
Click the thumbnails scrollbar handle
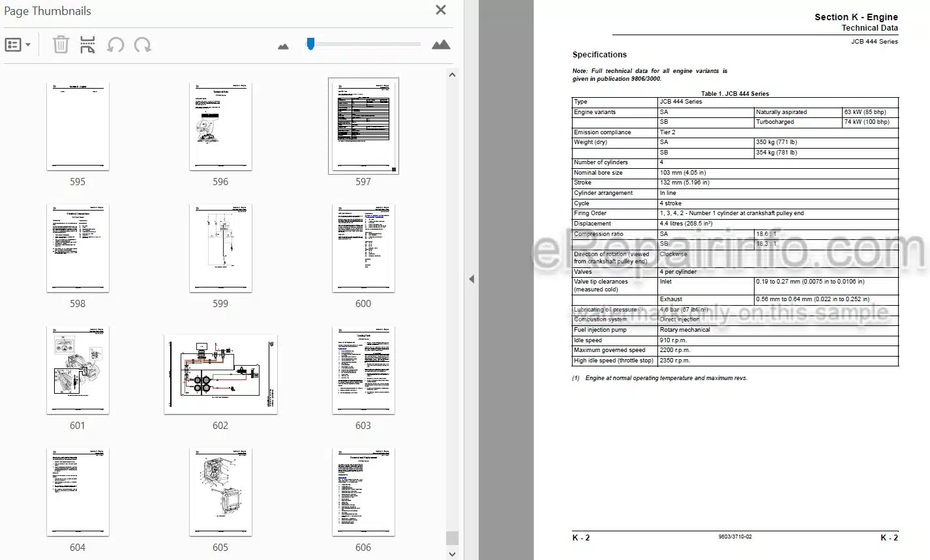[452, 538]
